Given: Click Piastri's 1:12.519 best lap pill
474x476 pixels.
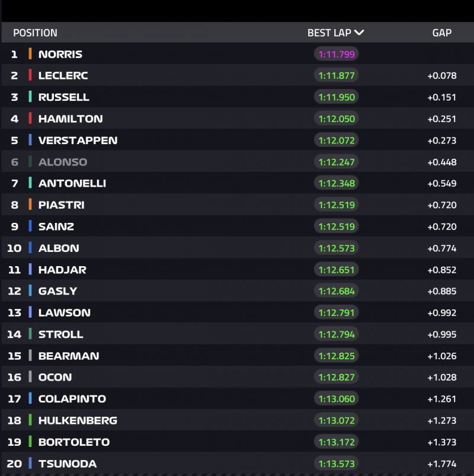Looking at the screenshot, I should pos(337,205).
